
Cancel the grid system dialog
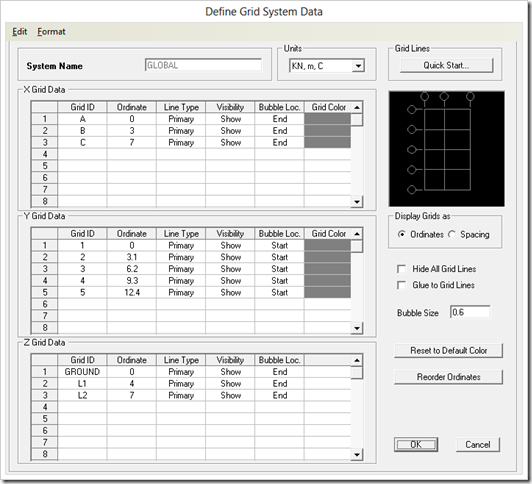(478, 444)
